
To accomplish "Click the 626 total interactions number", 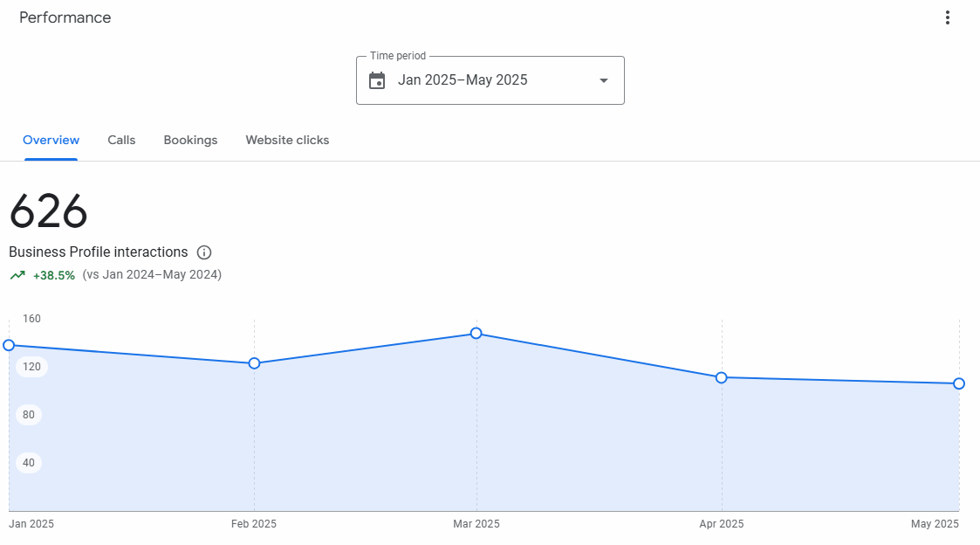I will click(49, 211).
